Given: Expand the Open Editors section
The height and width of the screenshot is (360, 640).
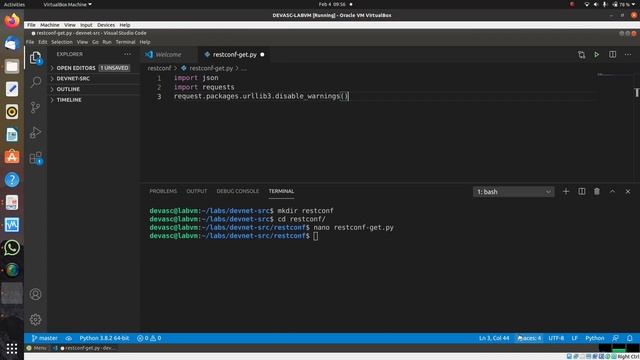Looking at the screenshot, I should [x=76, y=68].
